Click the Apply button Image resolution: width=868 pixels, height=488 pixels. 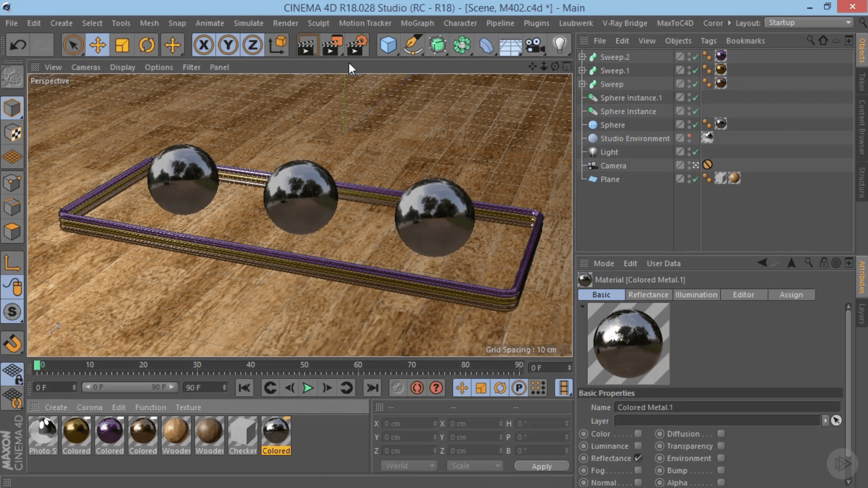coord(541,466)
